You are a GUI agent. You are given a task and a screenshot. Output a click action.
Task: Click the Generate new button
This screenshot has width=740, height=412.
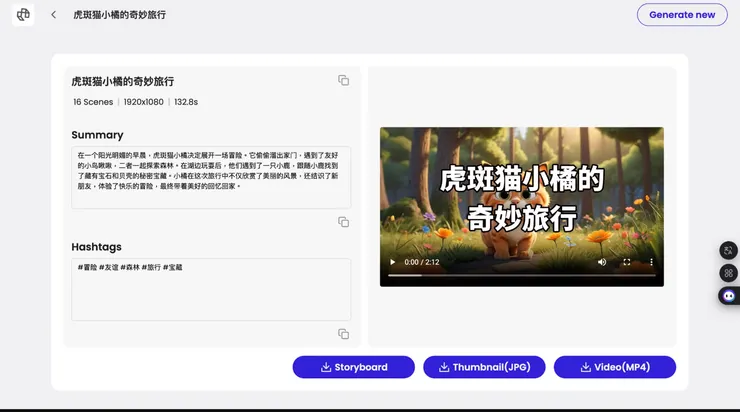682,15
